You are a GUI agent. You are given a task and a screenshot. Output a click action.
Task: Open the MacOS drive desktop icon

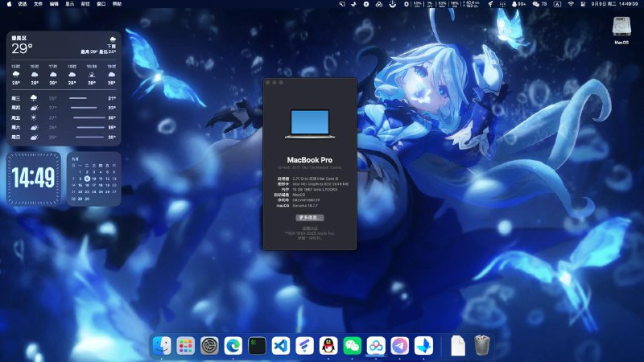tap(621, 27)
